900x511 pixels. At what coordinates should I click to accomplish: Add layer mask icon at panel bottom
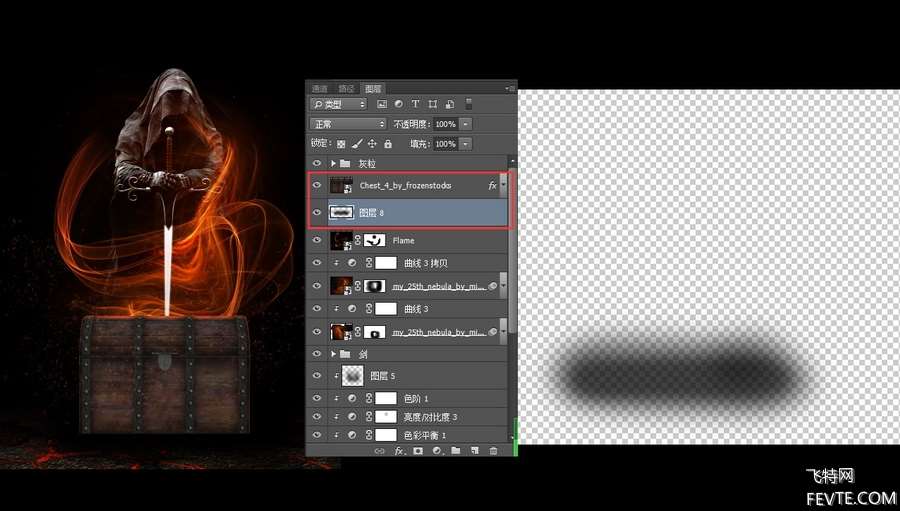pyautogui.click(x=418, y=451)
